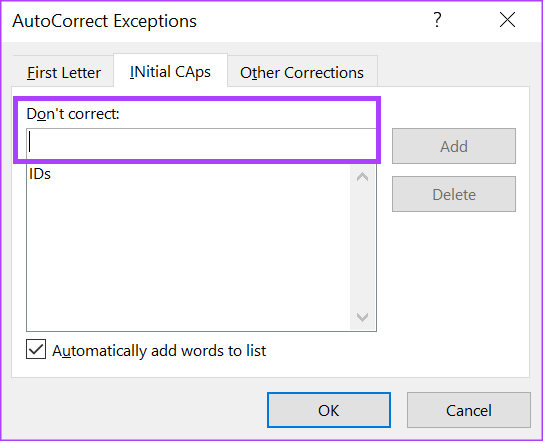Click the exceptions list scrollbar track

(363, 247)
